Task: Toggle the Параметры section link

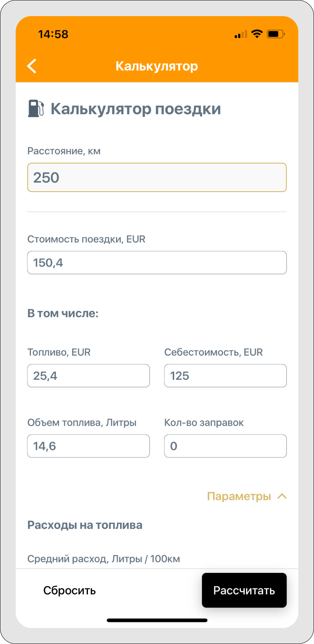Action: [239, 496]
